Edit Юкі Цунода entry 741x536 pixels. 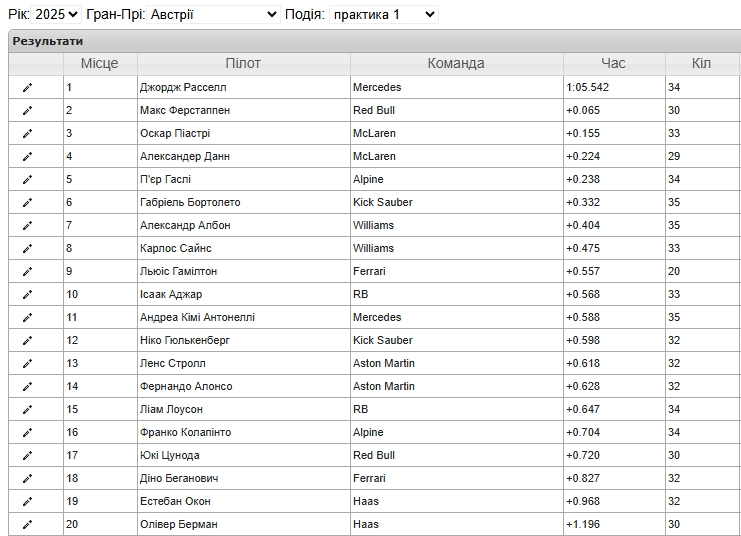click(x=27, y=456)
